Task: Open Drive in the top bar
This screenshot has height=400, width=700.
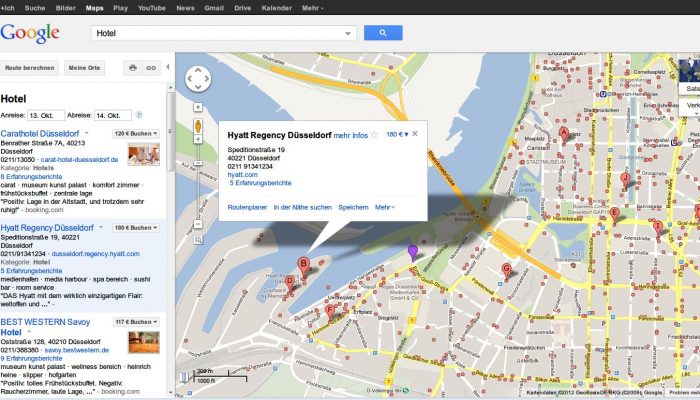Action: click(x=242, y=8)
